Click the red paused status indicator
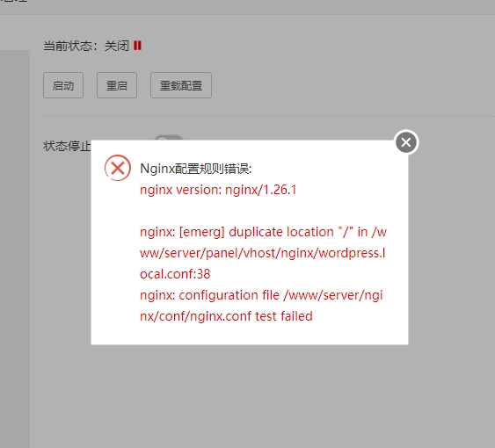Viewport: 495px width, 448px height. (x=137, y=46)
